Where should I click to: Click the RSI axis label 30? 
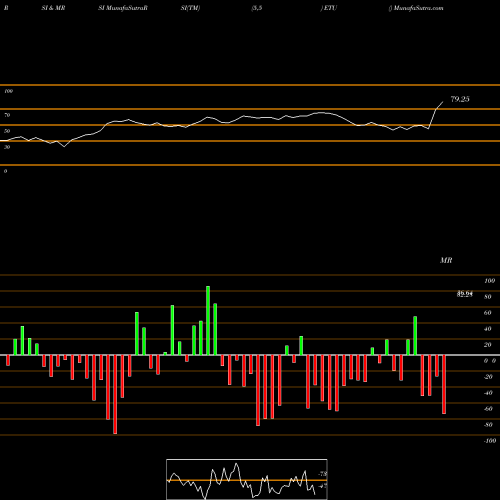click(7, 147)
